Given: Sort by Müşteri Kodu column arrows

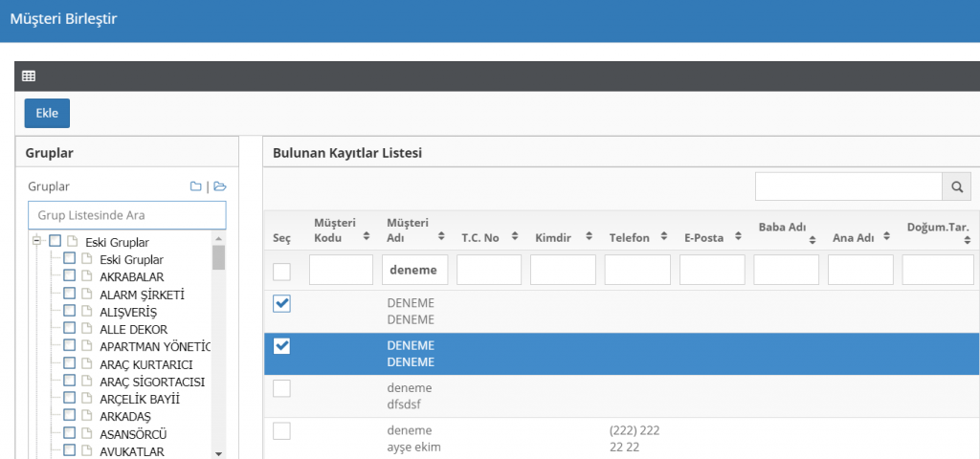Looking at the screenshot, I should click(366, 236).
